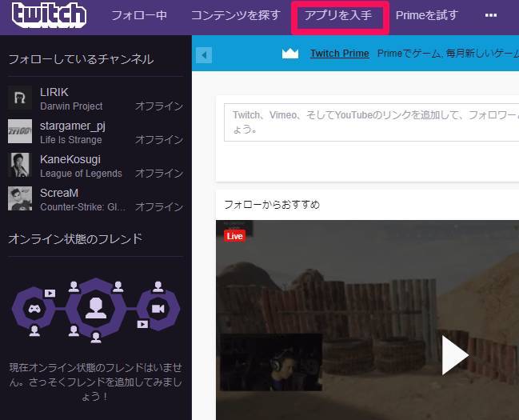Click gamepad icon in friends illustration

[x=34, y=309]
